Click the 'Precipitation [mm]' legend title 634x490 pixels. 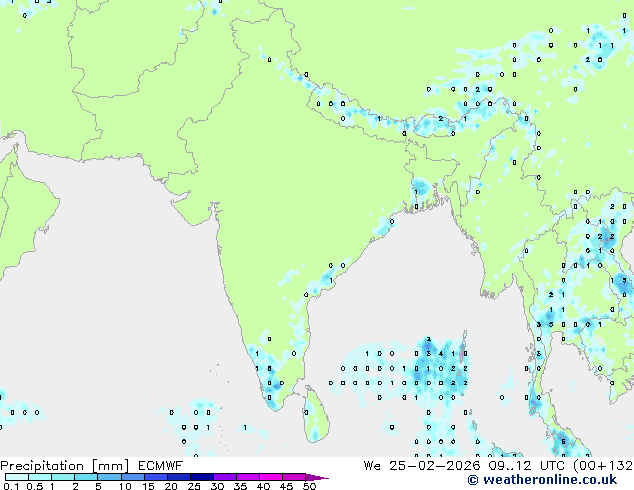coord(64,466)
